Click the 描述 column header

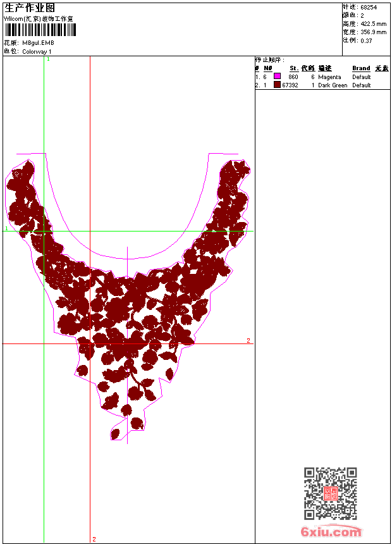(325, 68)
